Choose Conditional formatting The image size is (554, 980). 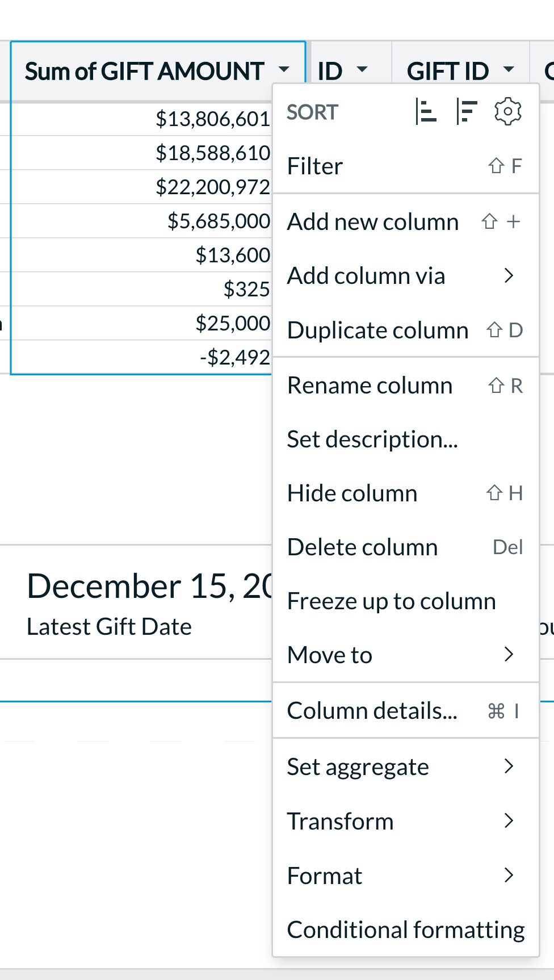(x=405, y=930)
